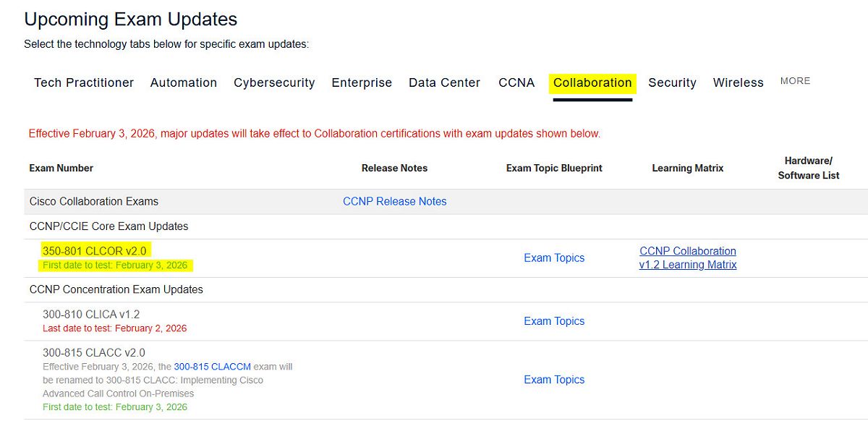Click the Hardware/Software List column header
This screenshot has height=421, width=868.
(x=809, y=168)
